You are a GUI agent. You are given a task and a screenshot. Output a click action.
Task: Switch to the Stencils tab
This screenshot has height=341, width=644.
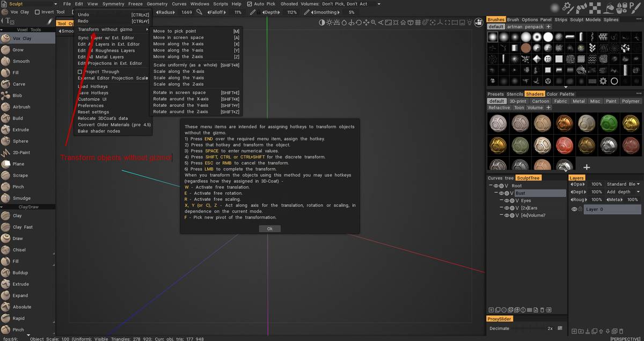pos(515,94)
